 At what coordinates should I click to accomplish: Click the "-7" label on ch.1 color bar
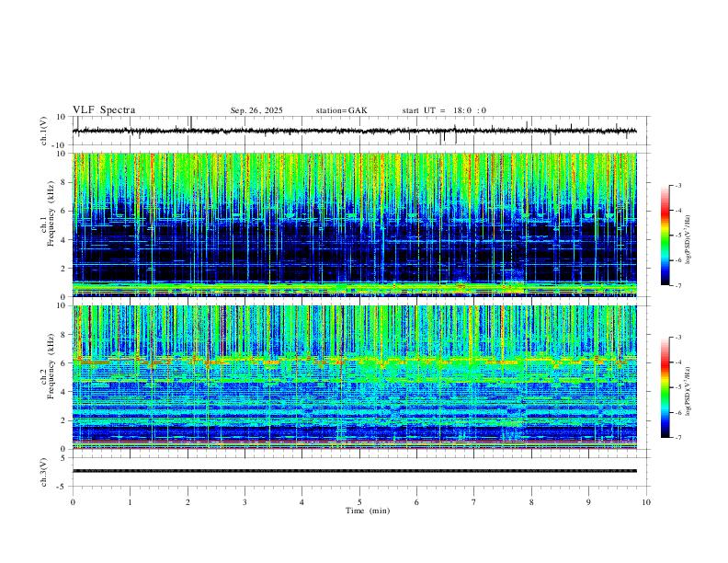(x=678, y=286)
